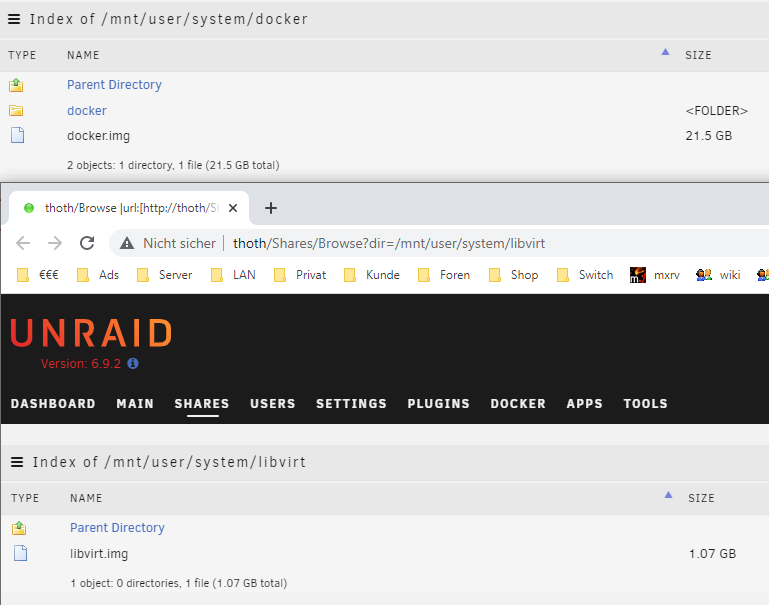
Task: Open the Privat bookmark folder
Action: [300, 275]
